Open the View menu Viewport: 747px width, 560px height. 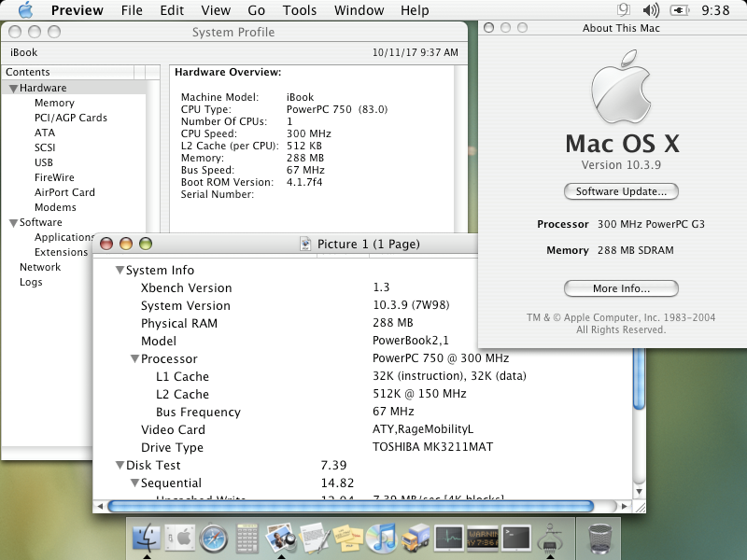click(x=216, y=10)
